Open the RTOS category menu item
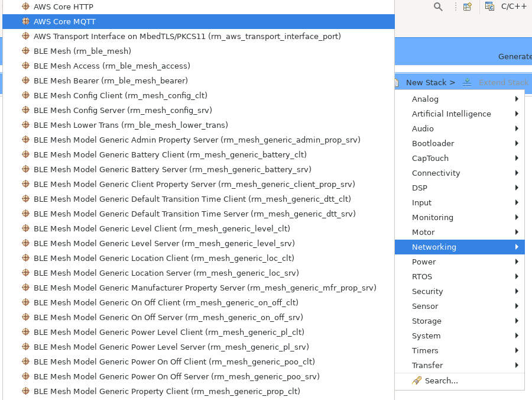Viewport: 532px width, 400px height. 460,277
